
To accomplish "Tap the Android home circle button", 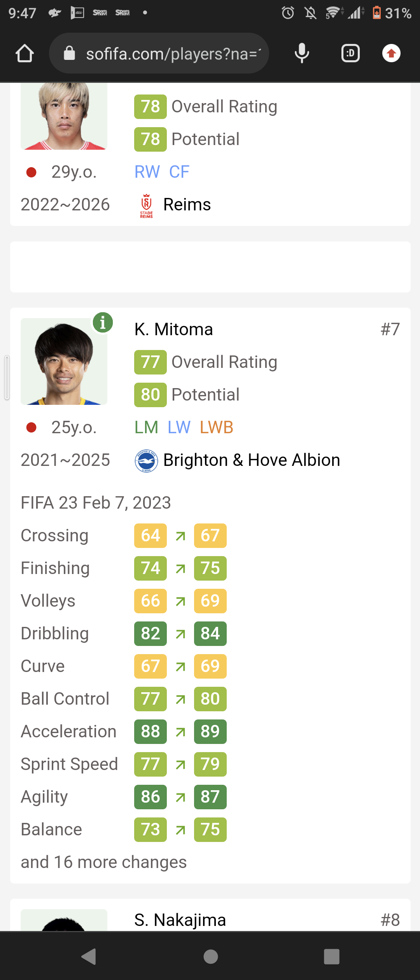I will [210, 956].
